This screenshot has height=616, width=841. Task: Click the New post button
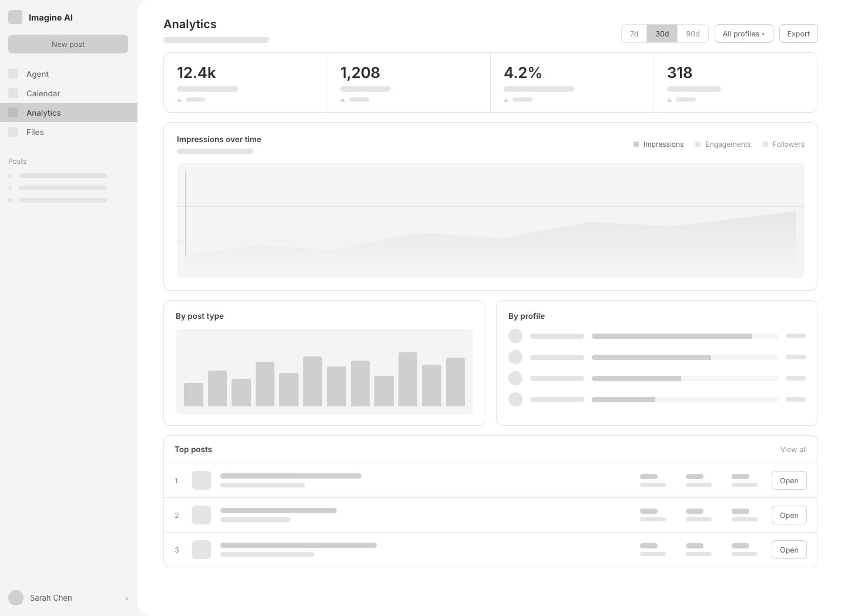click(68, 44)
